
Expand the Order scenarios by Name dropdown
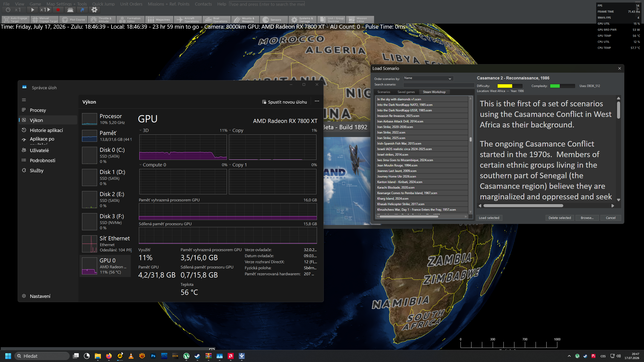[428, 78]
